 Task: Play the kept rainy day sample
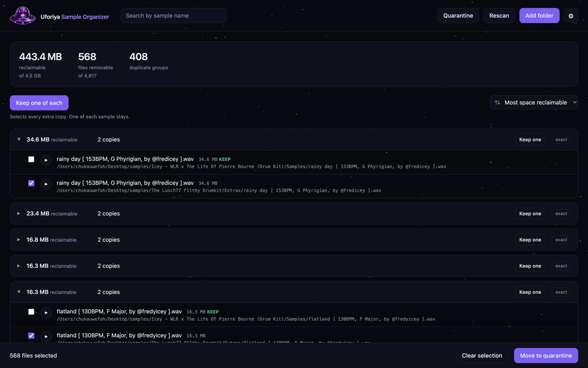tap(46, 160)
